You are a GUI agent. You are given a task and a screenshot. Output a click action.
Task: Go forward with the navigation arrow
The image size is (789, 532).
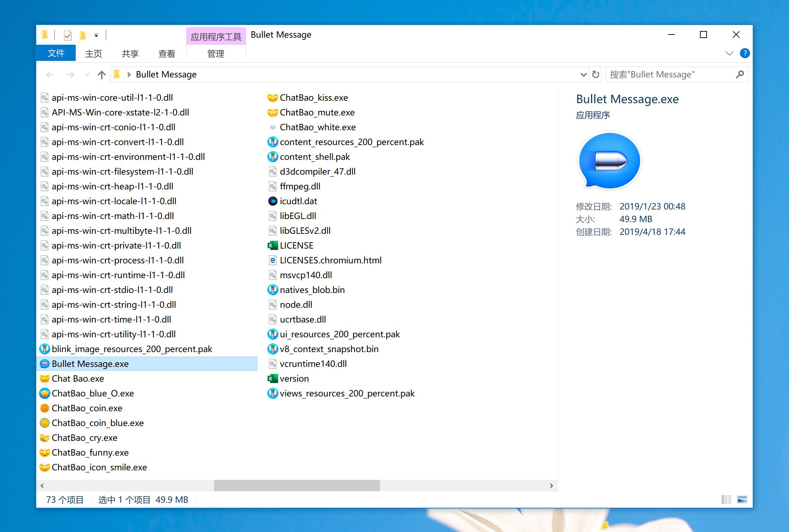[70, 75]
